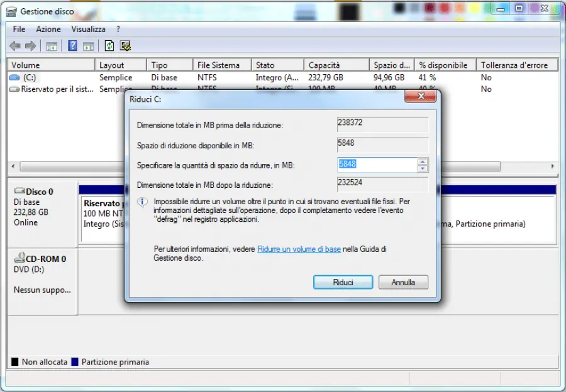Open the Visualizza menu

pos(88,29)
